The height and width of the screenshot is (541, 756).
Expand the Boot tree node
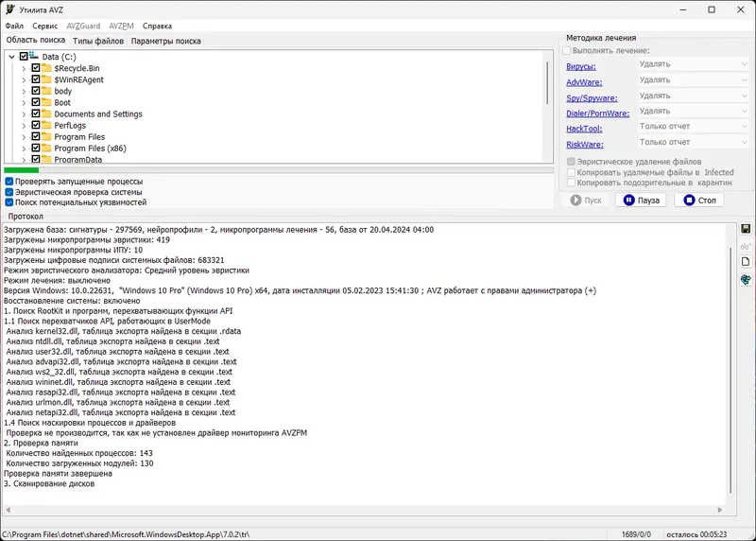[x=24, y=102]
